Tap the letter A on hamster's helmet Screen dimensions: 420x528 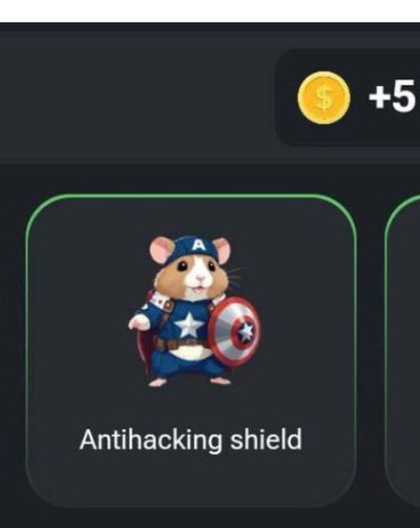point(198,245)
